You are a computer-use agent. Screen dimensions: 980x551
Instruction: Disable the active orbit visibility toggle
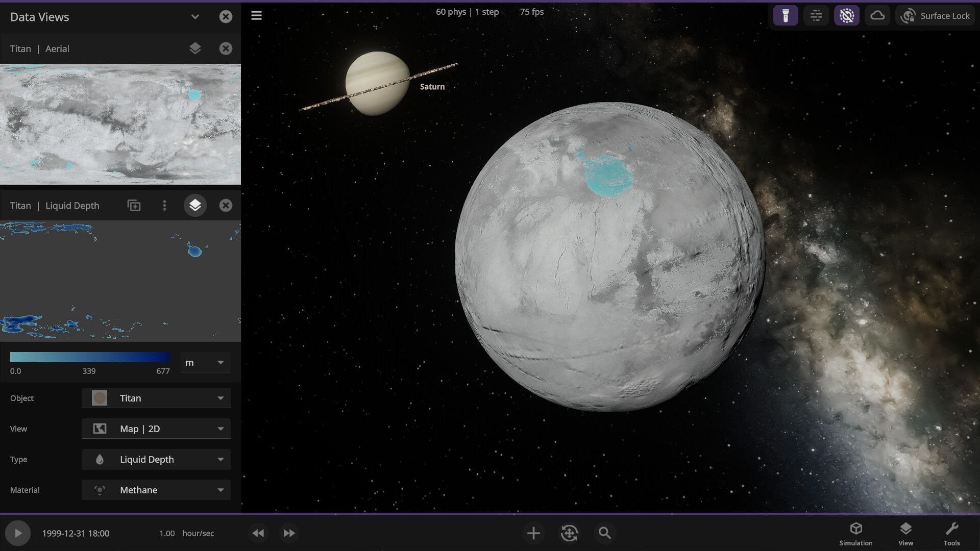[x=847, y=15]
